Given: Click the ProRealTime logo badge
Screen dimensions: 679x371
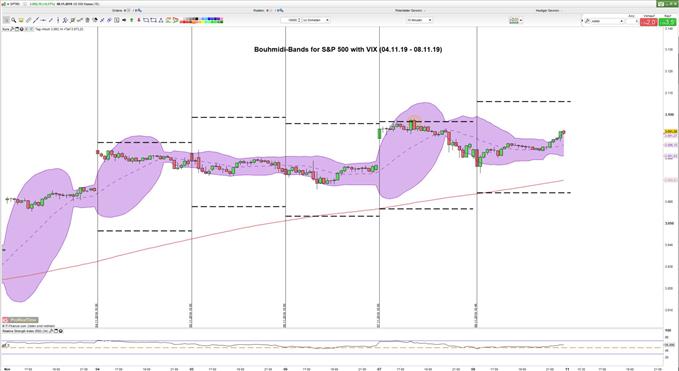Looking at the screenshot, I should 20,320.
